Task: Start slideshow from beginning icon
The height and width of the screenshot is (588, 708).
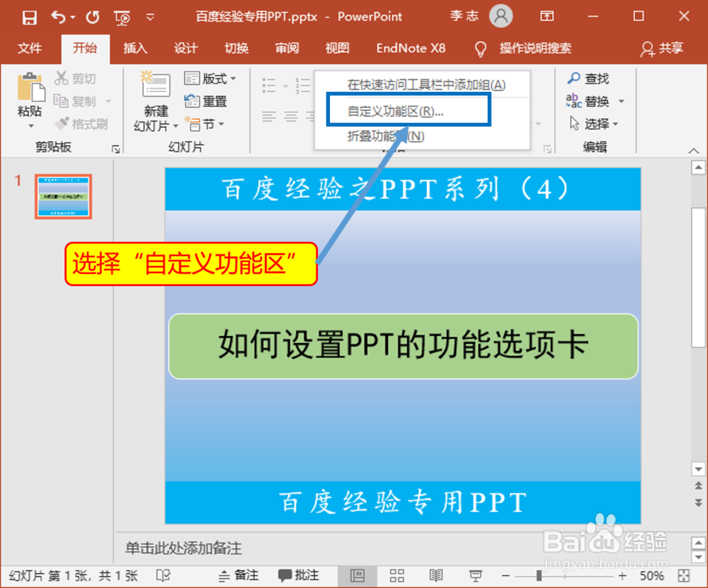Action: [x=122, y=18]
